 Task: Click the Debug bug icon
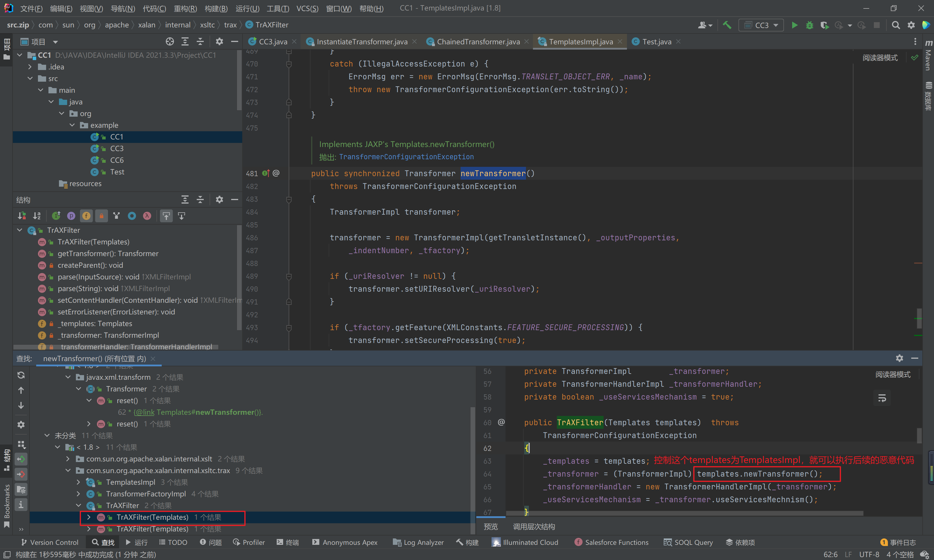coord(809,25)
